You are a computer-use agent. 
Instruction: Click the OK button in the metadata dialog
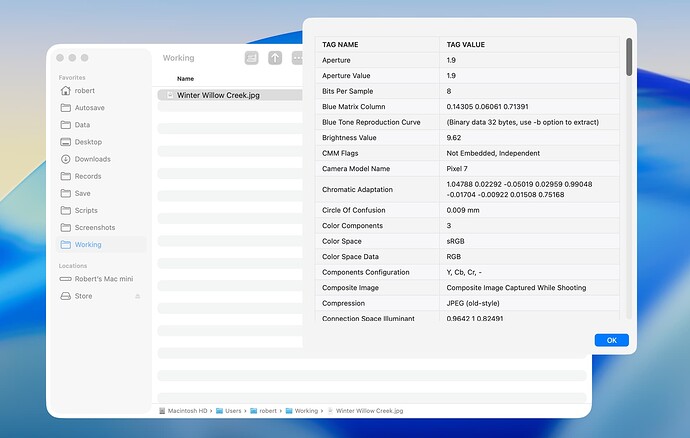click(x=611, y=340)
